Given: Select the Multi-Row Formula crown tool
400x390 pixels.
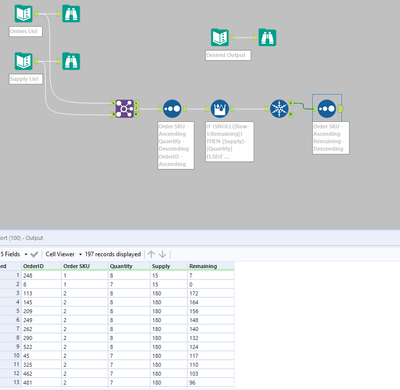Looking at the screenshot, I should coord(220,109).
